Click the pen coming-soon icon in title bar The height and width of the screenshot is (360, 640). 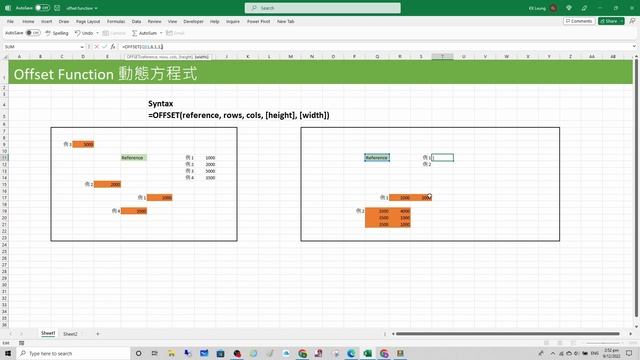[x=584, y=8]
